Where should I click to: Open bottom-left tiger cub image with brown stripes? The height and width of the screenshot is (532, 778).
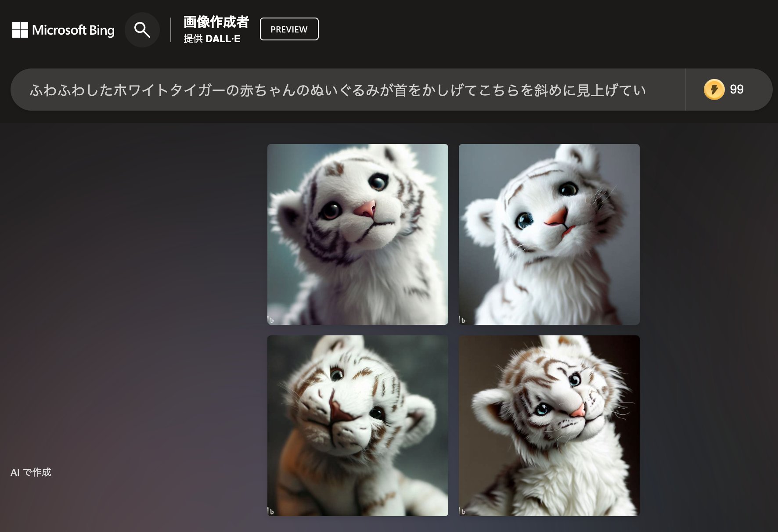(x=357, y=426)
